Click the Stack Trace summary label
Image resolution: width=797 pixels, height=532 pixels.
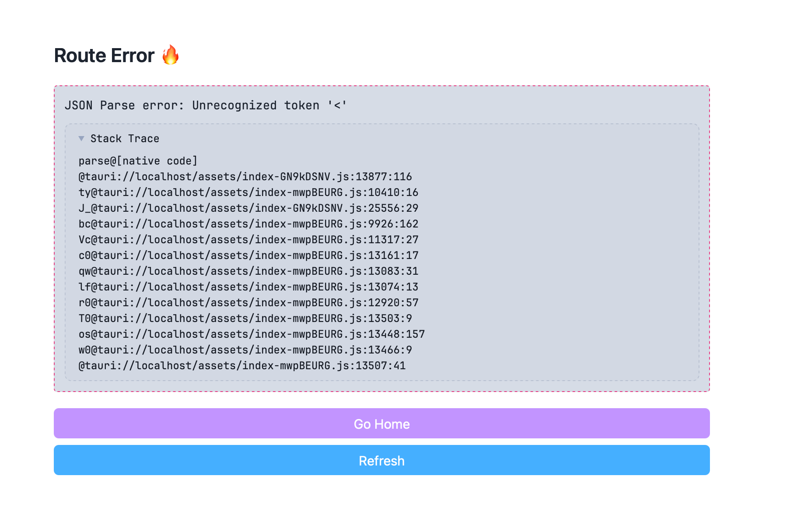pos(125,139)
